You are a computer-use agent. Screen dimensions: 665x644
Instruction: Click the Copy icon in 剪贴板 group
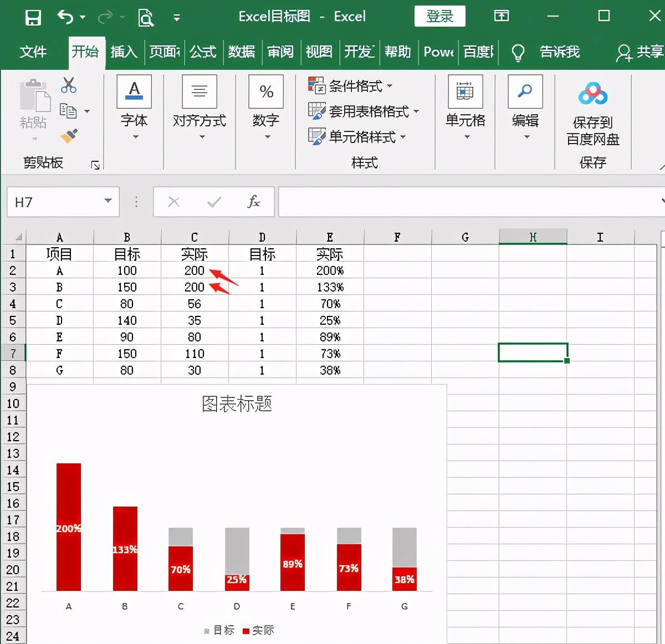(x=69, y=110)
